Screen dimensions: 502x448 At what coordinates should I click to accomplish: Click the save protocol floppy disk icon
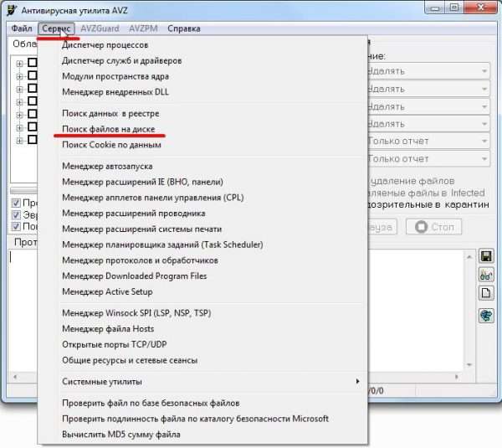486,256
